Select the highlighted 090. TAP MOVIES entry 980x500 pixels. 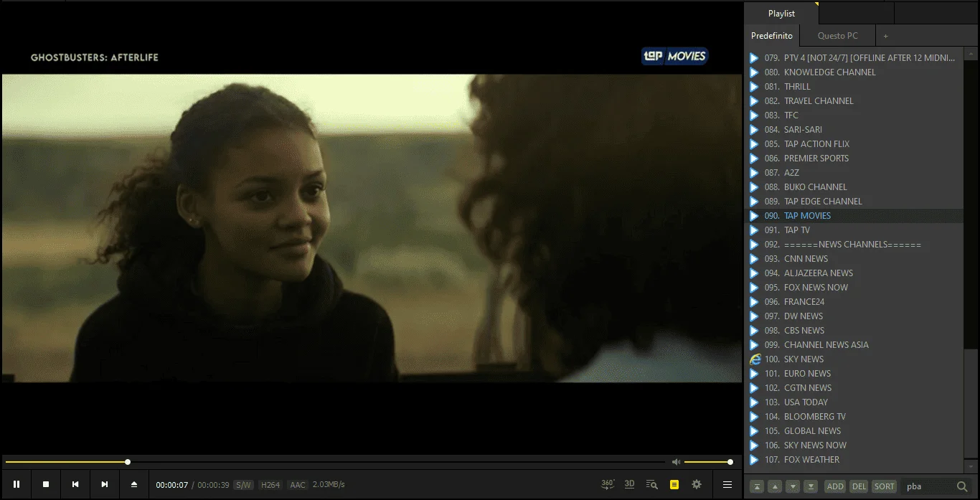point(854,216)
